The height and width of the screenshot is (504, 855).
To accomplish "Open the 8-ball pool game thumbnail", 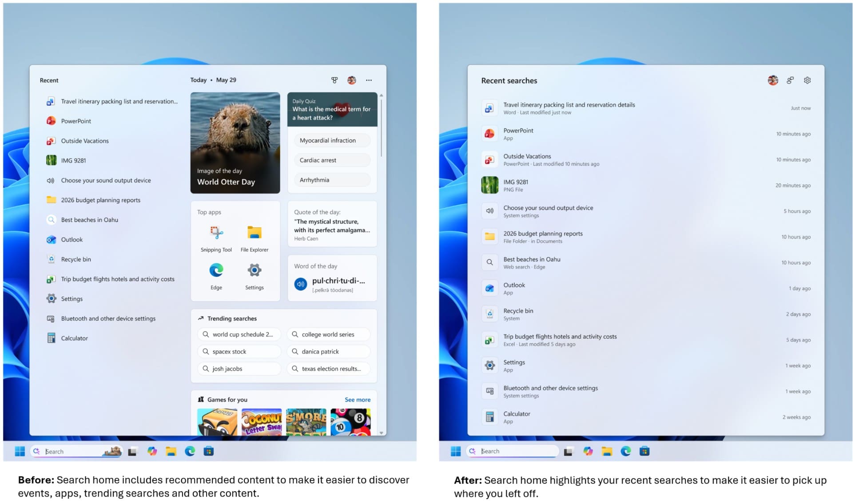I will click(x=351, y=422).
